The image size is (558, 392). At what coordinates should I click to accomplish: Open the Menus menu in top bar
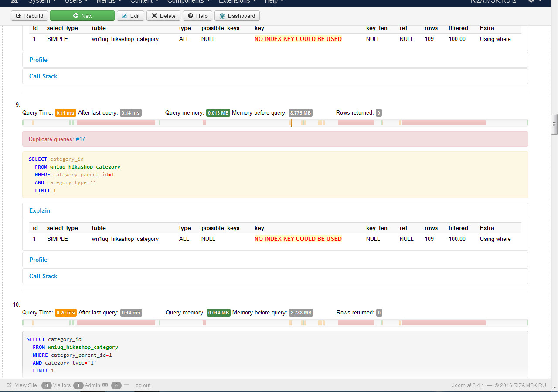pyautogui.click(x=109, y=2)
